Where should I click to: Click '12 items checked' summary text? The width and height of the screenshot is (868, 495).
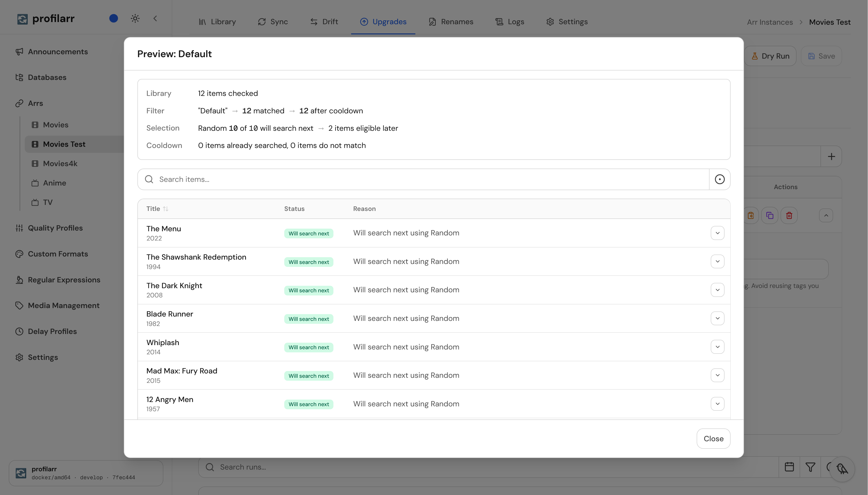[x=228, y=93]
